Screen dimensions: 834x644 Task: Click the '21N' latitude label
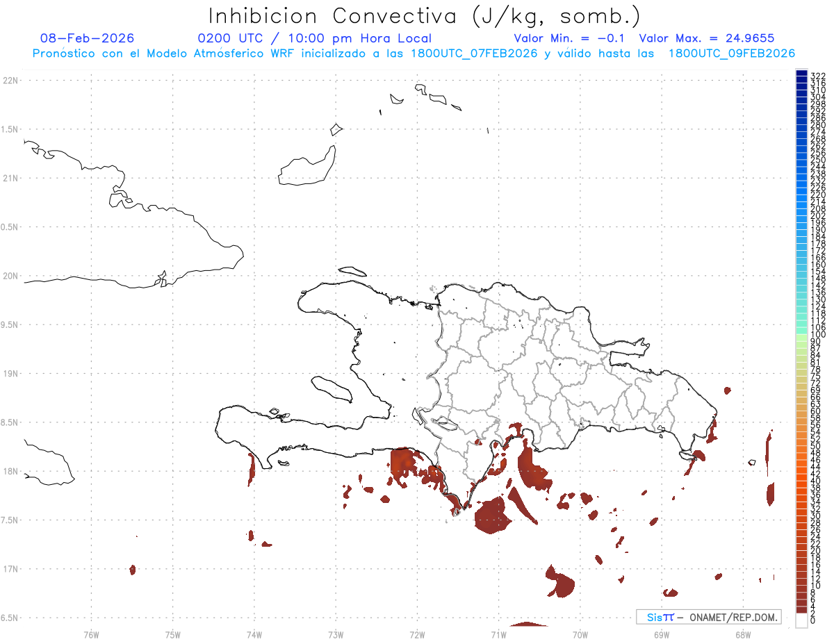click(10, 179)
